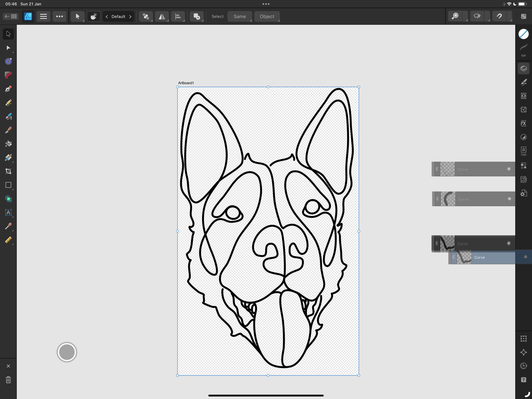Image resolution: width=532 pixels, height=399 pixels.
Task: Open the Styles studio panel
Action: [524, 137]
